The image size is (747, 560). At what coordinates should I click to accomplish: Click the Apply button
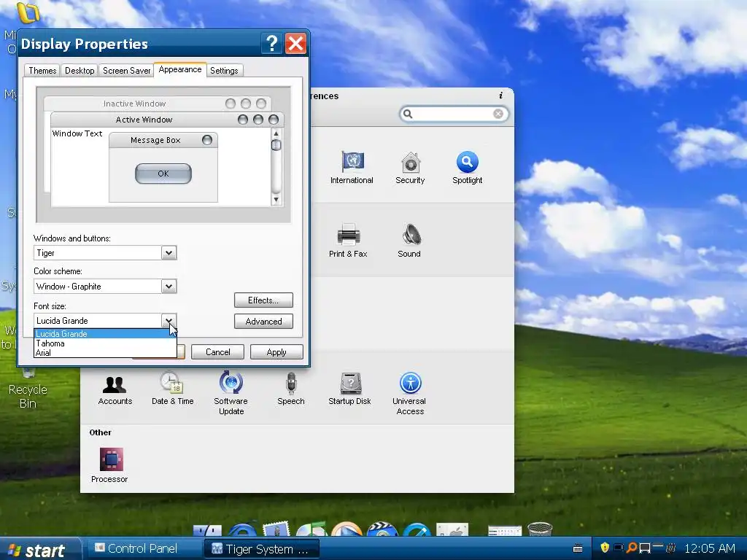coord(276,352)
